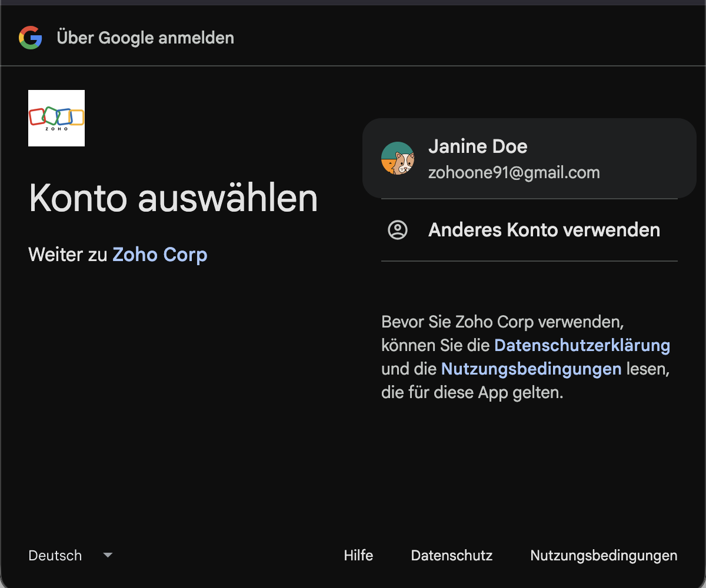Image resolution: width=706 pixels, height=588 pixels.
Task: Open the Hilfe footer link
Action: click(x=358, y=556)
